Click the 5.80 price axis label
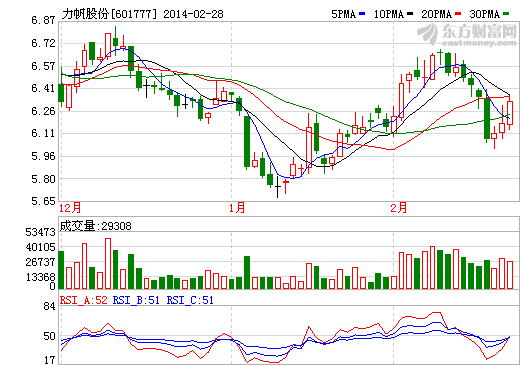 point(43,179)
